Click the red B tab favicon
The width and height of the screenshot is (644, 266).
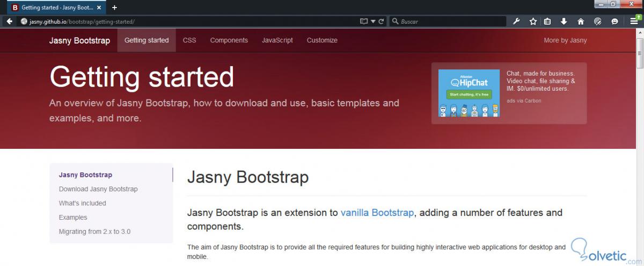tap(14, 8)
